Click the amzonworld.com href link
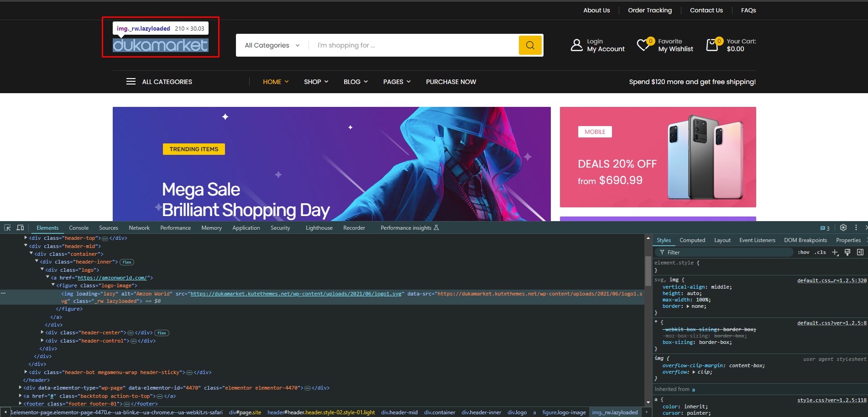 pos(112,278)
